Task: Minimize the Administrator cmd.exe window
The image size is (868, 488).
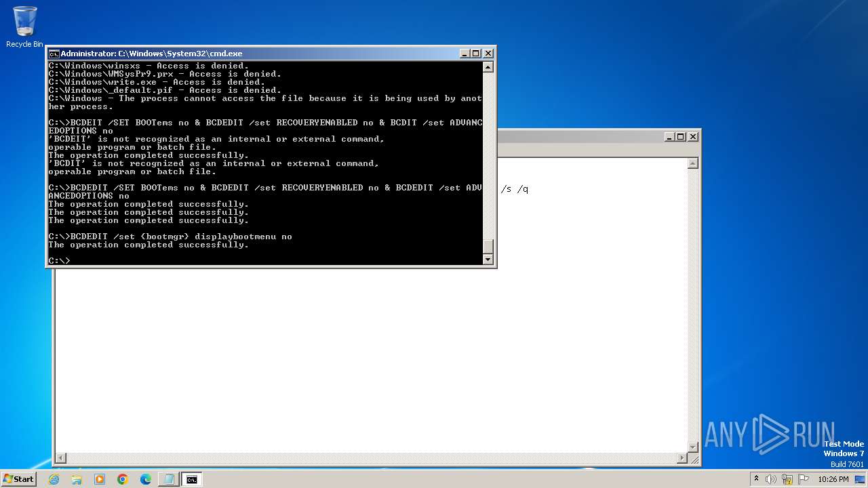Action: pyautogui.click(x=465, y=54)
